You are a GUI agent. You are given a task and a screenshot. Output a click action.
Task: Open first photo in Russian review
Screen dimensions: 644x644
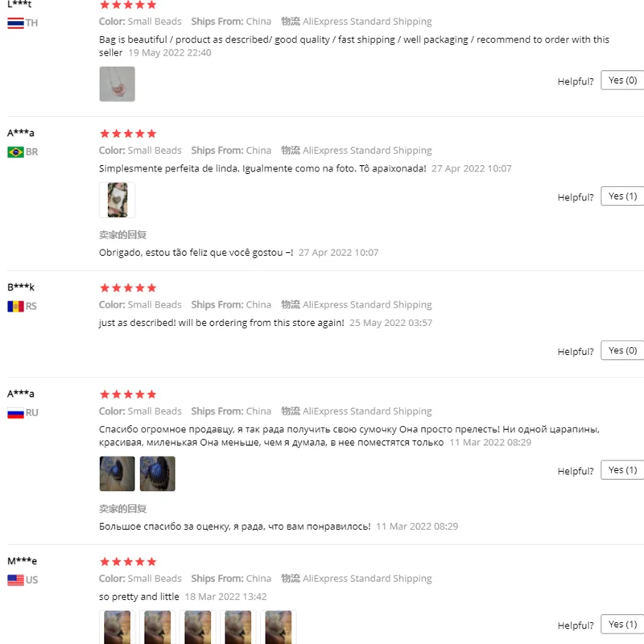tap(117, 473)
